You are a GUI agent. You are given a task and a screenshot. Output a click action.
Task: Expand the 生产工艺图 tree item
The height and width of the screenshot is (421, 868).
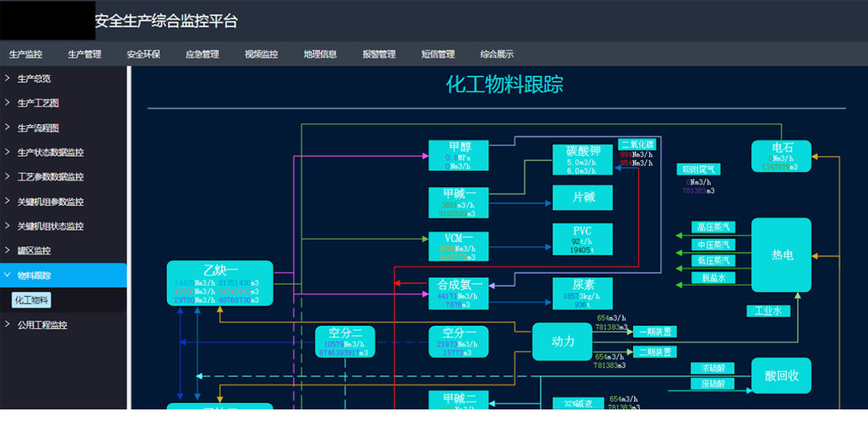(38, 103)
